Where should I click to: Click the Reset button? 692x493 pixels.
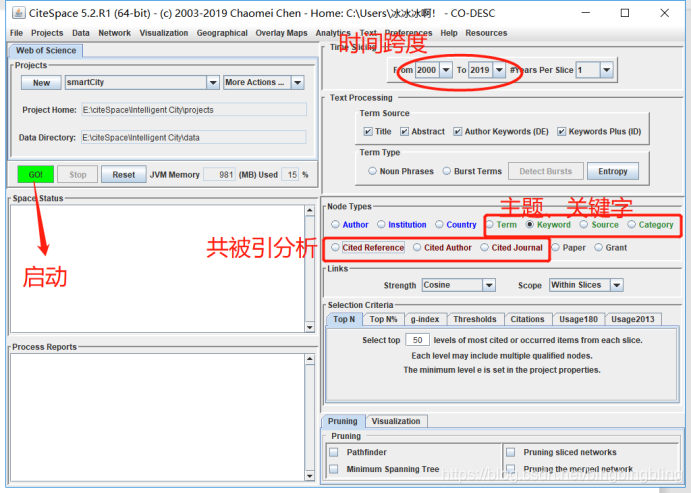[124, 175]
